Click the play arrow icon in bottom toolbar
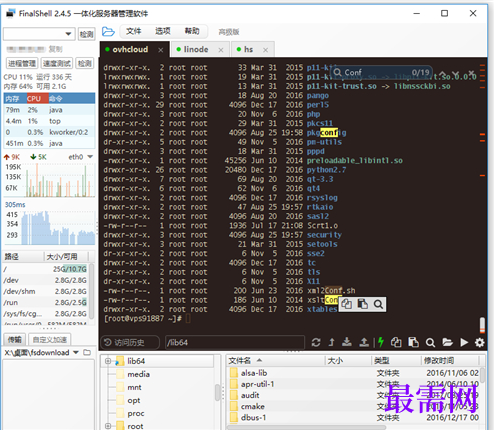The height and width of the screenshot is (430, 496). (464, 342)
